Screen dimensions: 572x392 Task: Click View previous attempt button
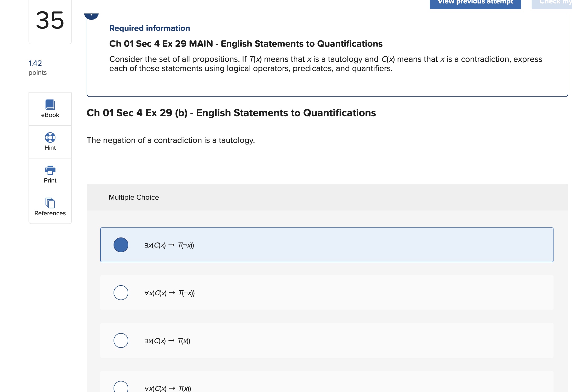[x=475, y=3]
